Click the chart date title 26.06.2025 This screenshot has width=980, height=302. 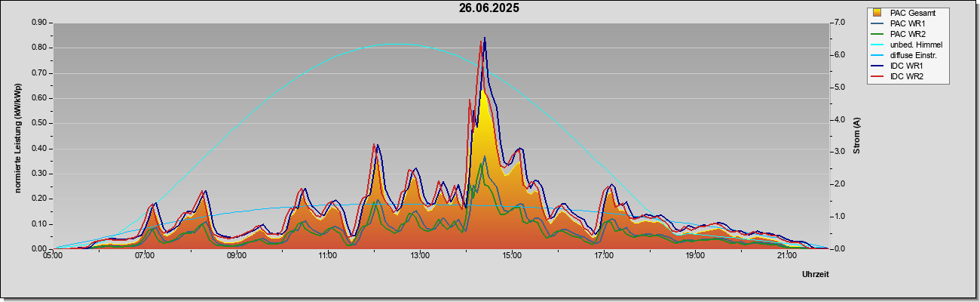pyautogui.click(x=489, y=8)
